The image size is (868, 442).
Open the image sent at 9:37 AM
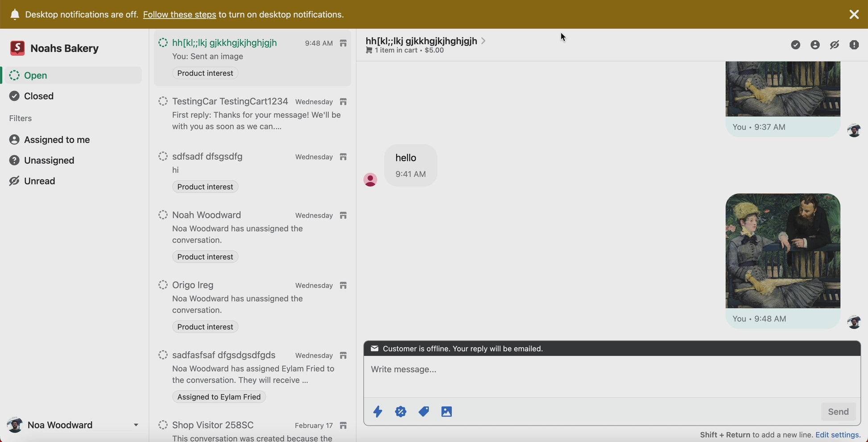(x=783, y=89)
